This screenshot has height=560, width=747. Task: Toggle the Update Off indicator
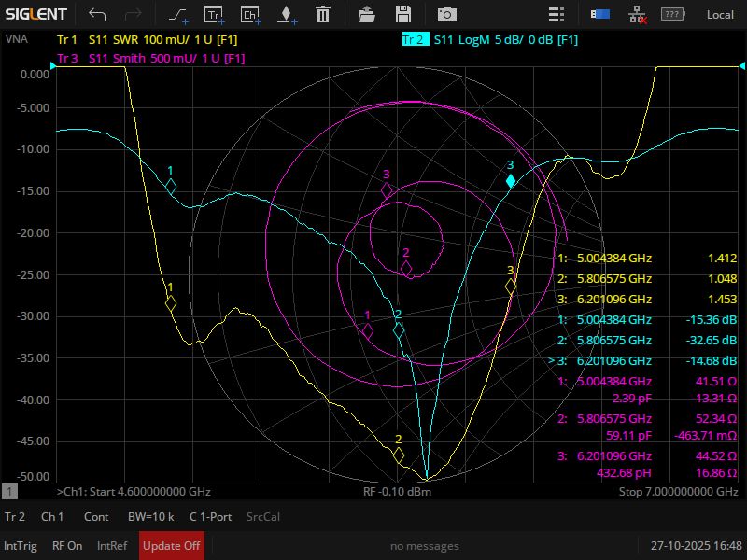pyautogui.click(x=172, y=546)
